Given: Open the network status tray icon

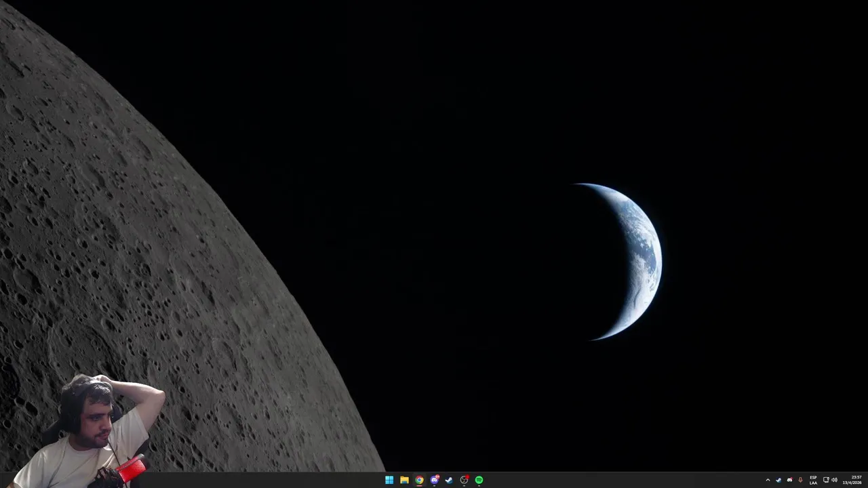Looking at the screenshot, I should 826,480.
